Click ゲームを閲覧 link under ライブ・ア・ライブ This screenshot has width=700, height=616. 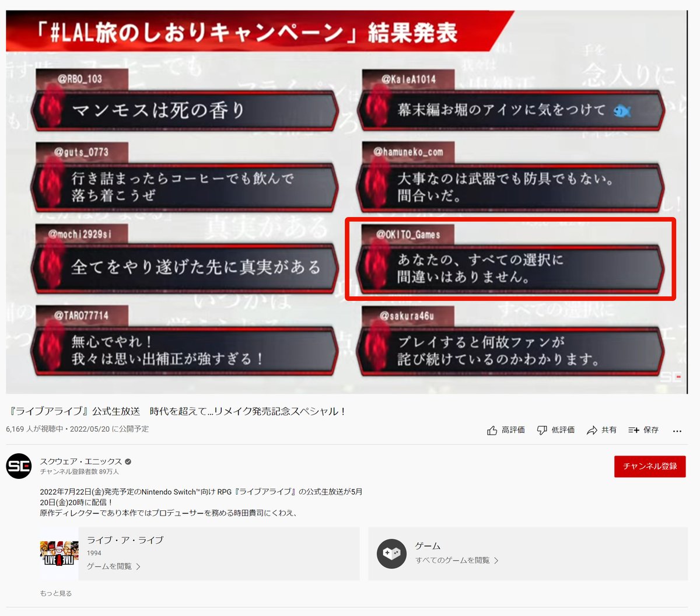[109, 566]
